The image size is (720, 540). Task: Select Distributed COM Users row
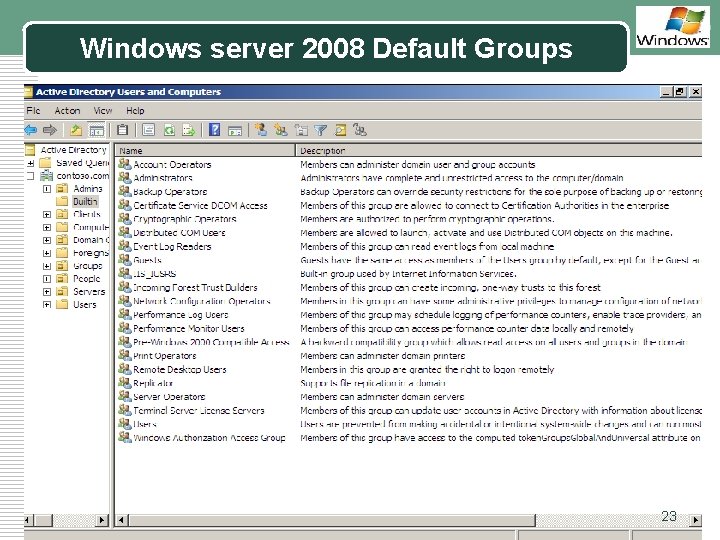click(x=409, y=232)
